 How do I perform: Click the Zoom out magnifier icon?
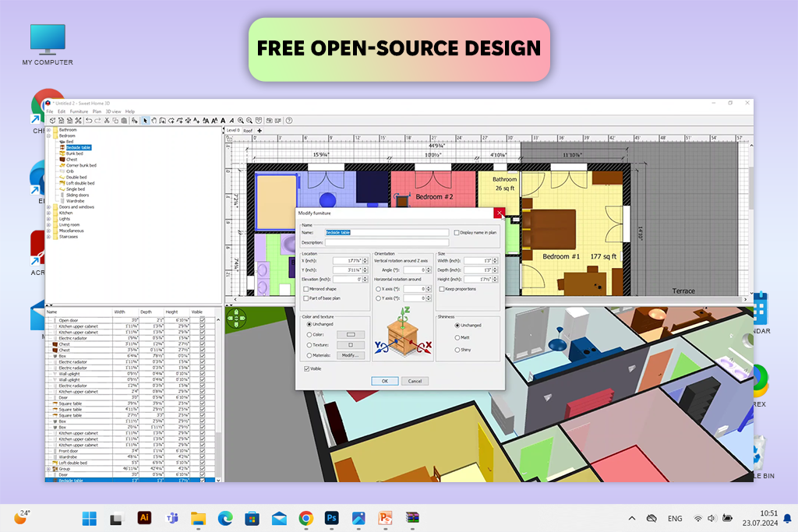(x=249, y=121)
